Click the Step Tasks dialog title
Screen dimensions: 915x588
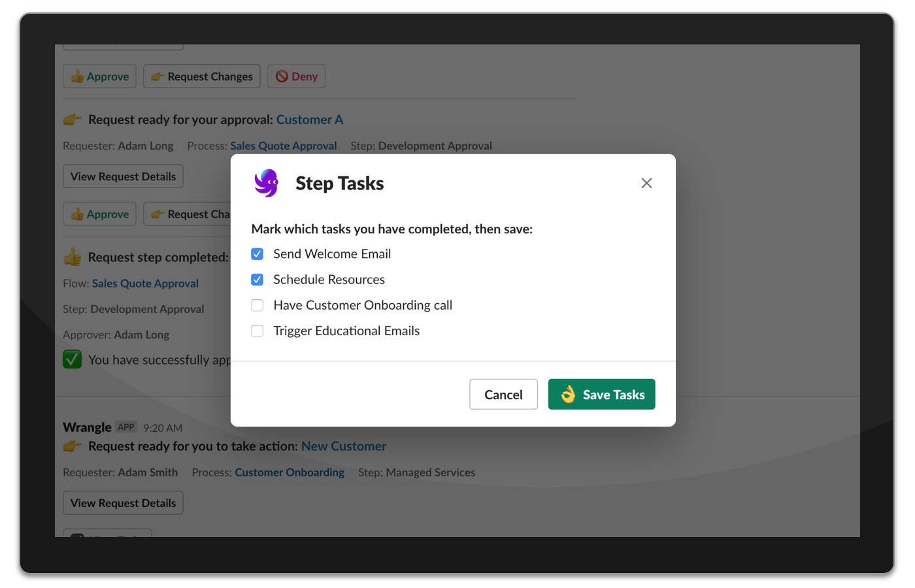340,184
